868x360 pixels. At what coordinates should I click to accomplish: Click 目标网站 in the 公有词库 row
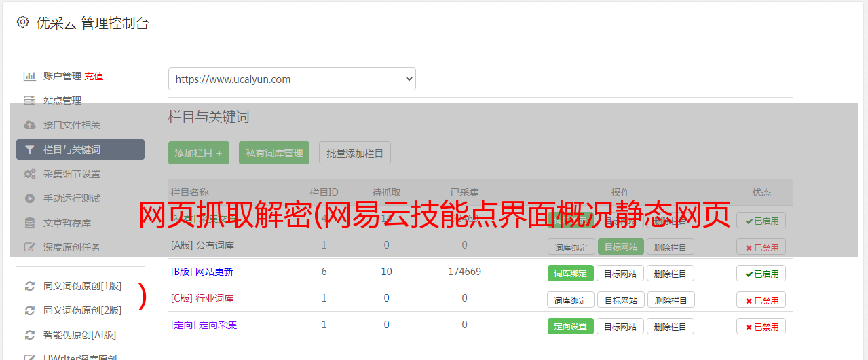[x=621, y=247]
